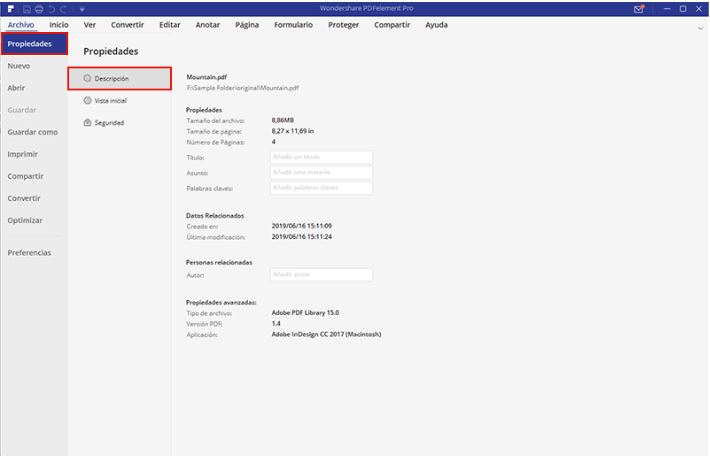Click the redo arrow icon
The width and height of the screenshot is (710, 456).
click(x=62, y=8)
